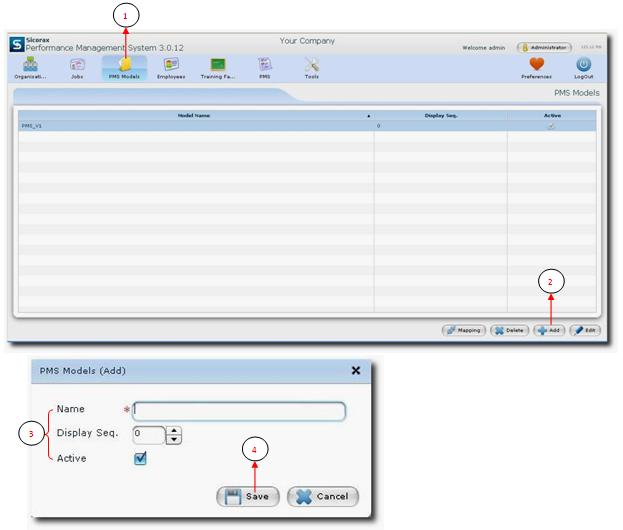Decrease Display Seq. with down arrow
This screenshot has width=623, height=530.
point(174,439)
